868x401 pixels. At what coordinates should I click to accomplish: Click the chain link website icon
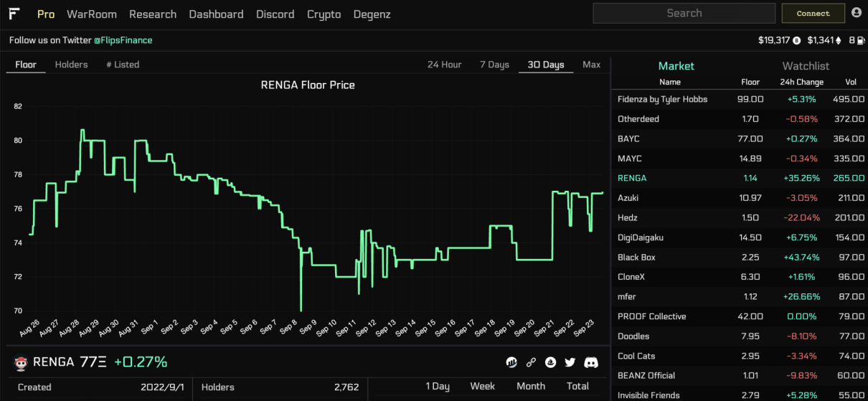[531, 362]
